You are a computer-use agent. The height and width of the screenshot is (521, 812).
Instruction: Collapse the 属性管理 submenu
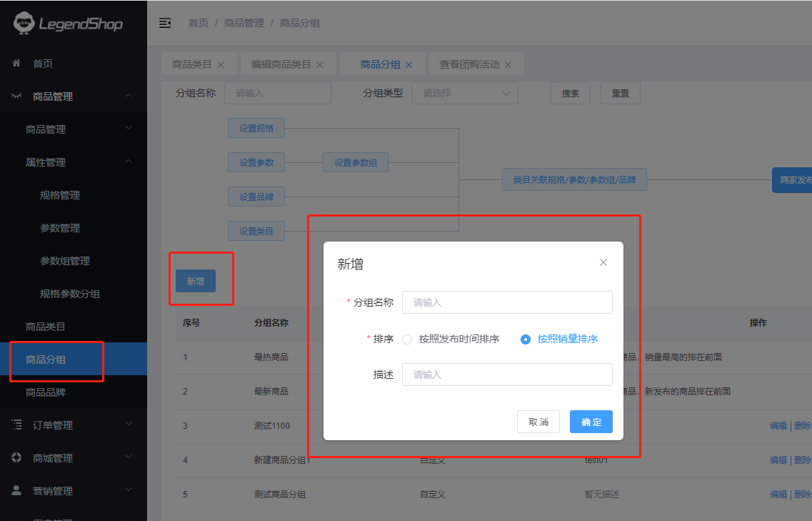coord(129,162)
